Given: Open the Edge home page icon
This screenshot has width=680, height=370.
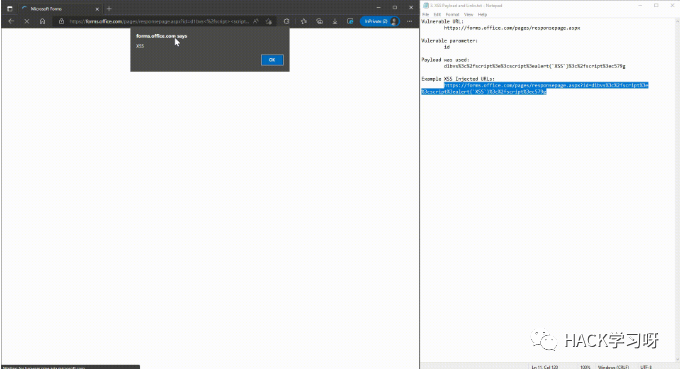Looking at the screenshot, I should pos(42,21).
